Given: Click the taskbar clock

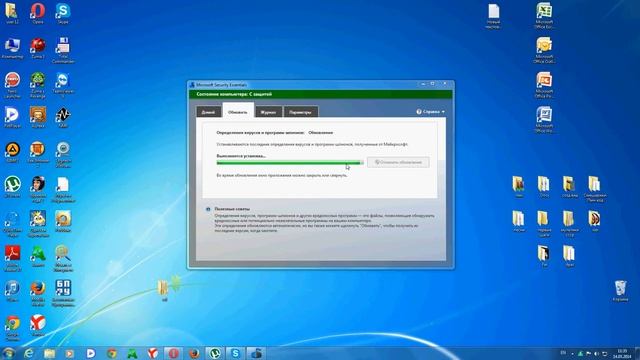Looking at the screenshot, I should (x=622, y=353).
